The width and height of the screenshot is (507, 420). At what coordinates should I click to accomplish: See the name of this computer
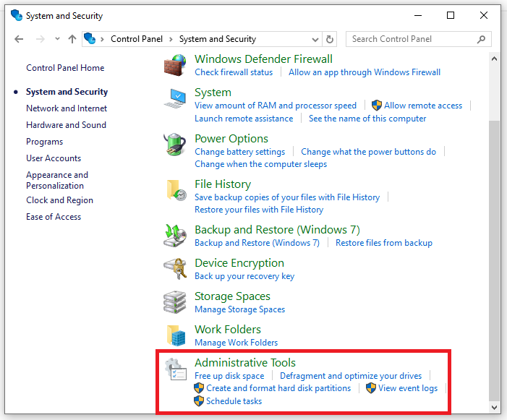click(367, 119)
